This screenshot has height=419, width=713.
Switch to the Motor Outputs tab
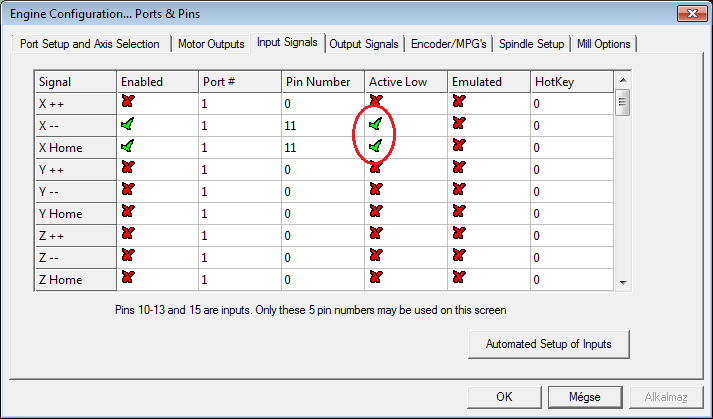coord(211,44)
